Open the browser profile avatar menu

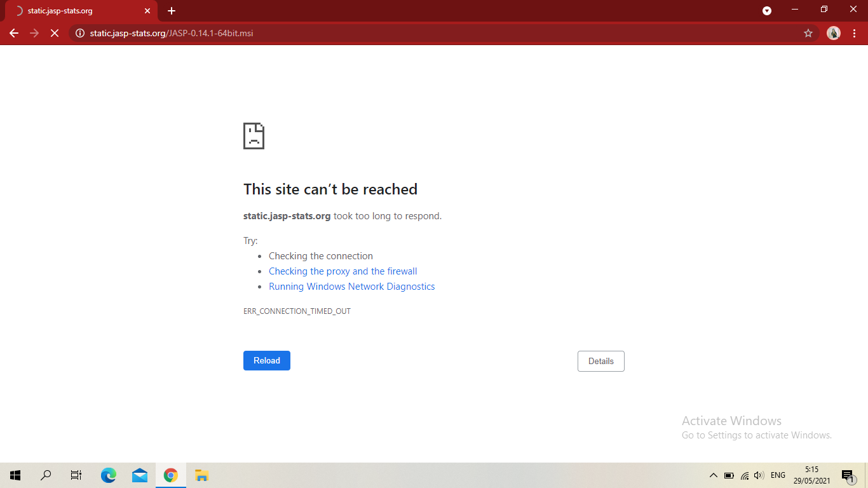833,33
